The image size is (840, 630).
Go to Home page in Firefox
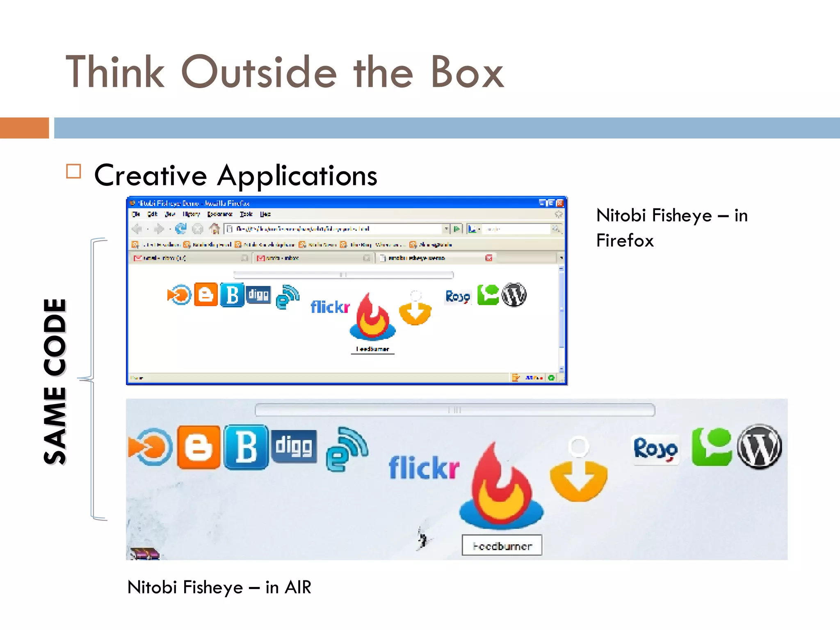click(x=215, y=228)
